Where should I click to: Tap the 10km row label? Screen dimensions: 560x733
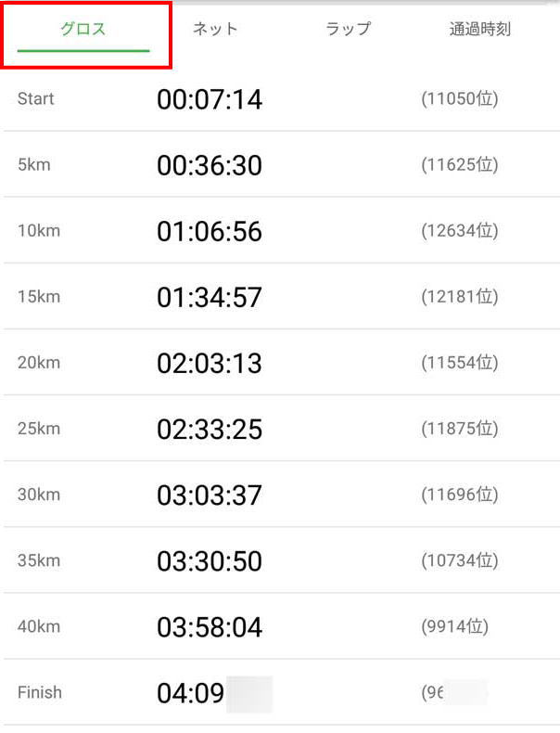[38, 231]
